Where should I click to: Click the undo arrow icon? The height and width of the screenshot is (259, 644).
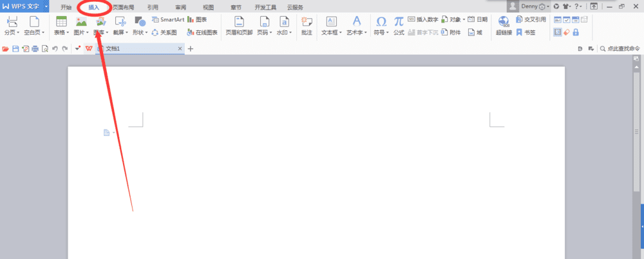pos(55,48)
